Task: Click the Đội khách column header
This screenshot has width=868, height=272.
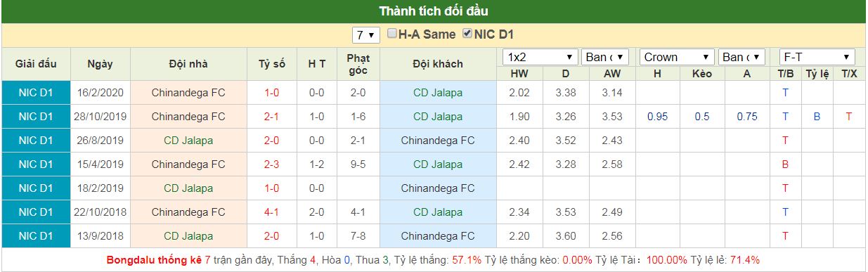Action: [x=438, y=64]
